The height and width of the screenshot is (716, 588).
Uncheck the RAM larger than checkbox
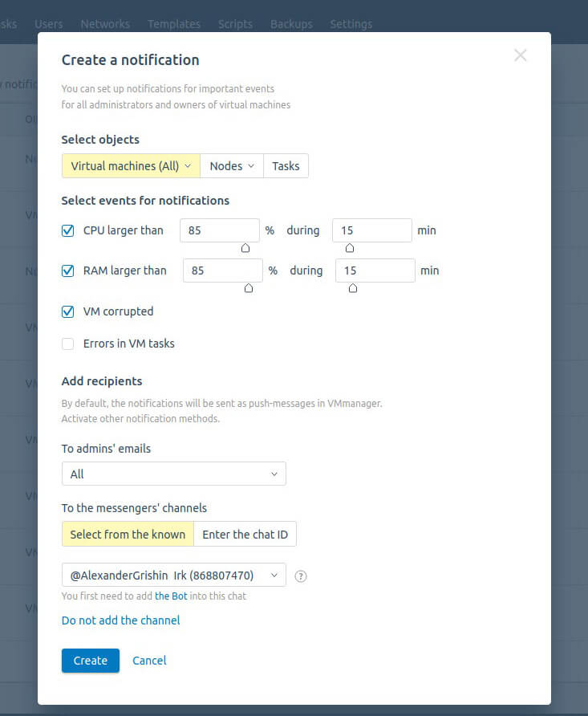pos(67,271)
